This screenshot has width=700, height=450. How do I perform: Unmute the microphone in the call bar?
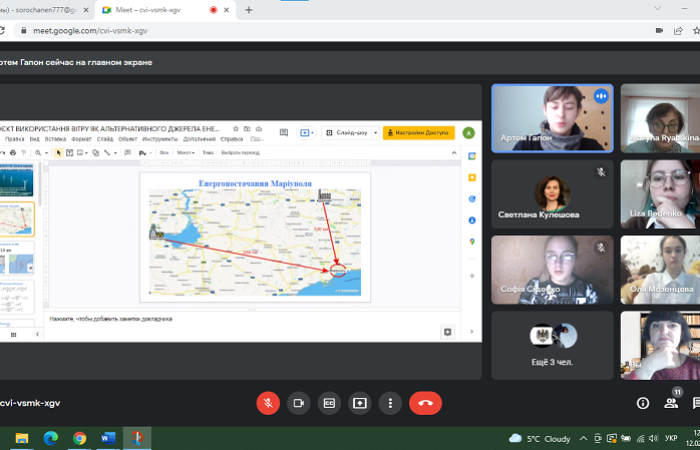268,403
